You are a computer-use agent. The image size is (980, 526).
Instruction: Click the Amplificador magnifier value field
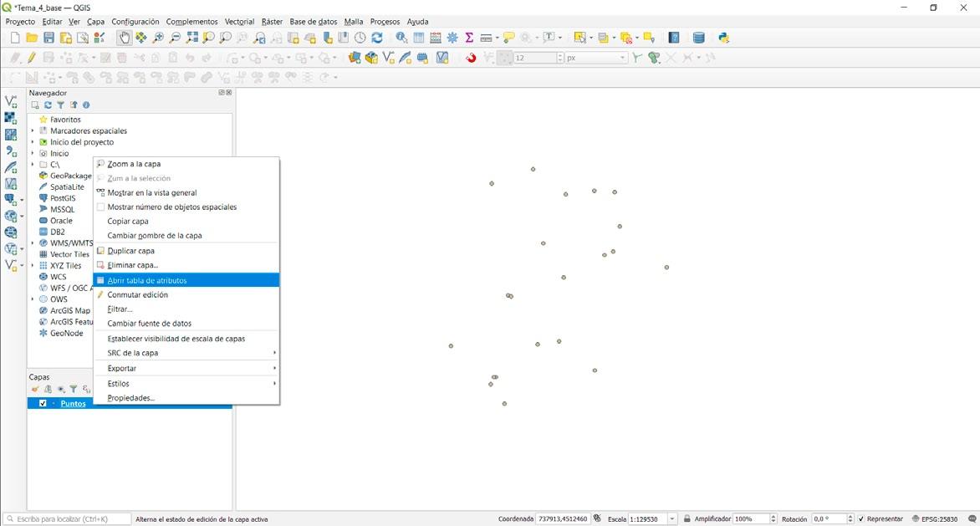(x=751, y=519)
